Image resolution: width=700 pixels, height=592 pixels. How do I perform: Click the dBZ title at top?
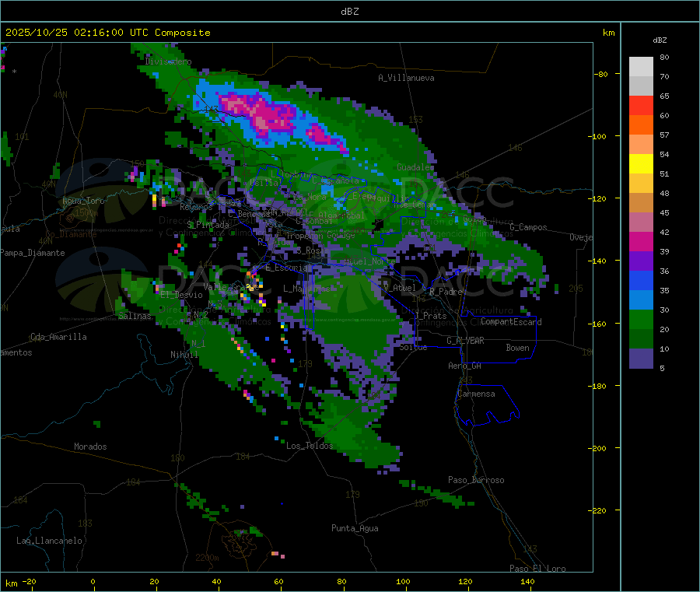coord(349,12)
